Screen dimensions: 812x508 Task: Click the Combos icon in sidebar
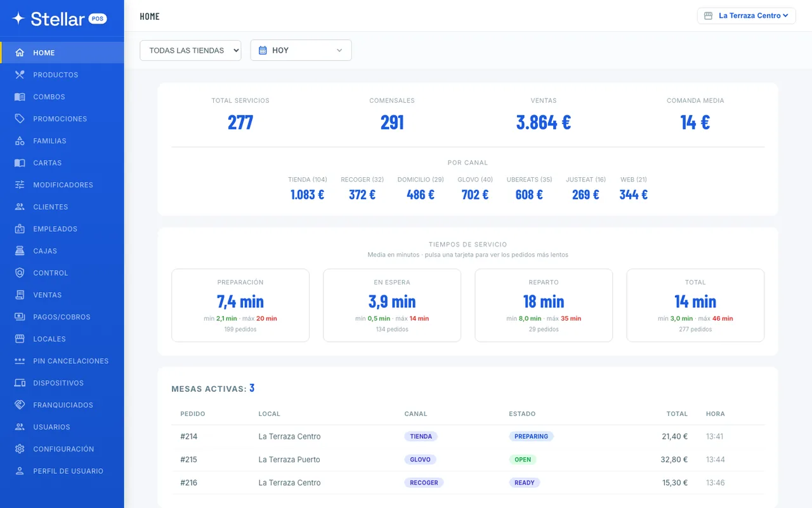click(x=20, y=97)
